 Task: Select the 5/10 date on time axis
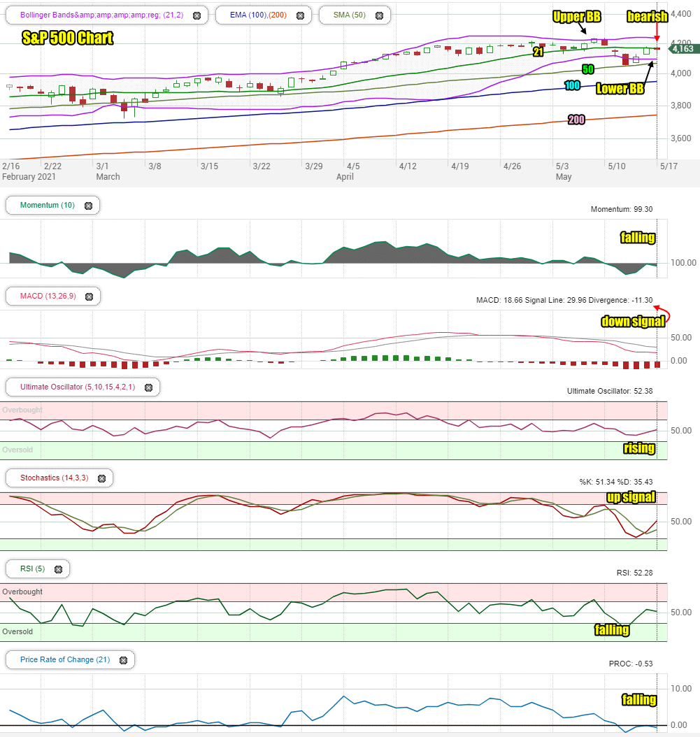(617, 166)
